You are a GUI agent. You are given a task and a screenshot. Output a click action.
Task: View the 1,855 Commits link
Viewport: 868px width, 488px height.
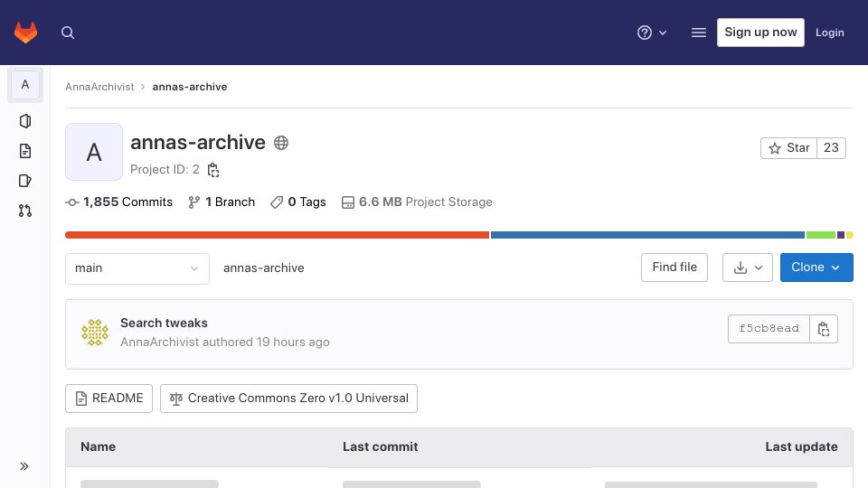coord(119,202)
